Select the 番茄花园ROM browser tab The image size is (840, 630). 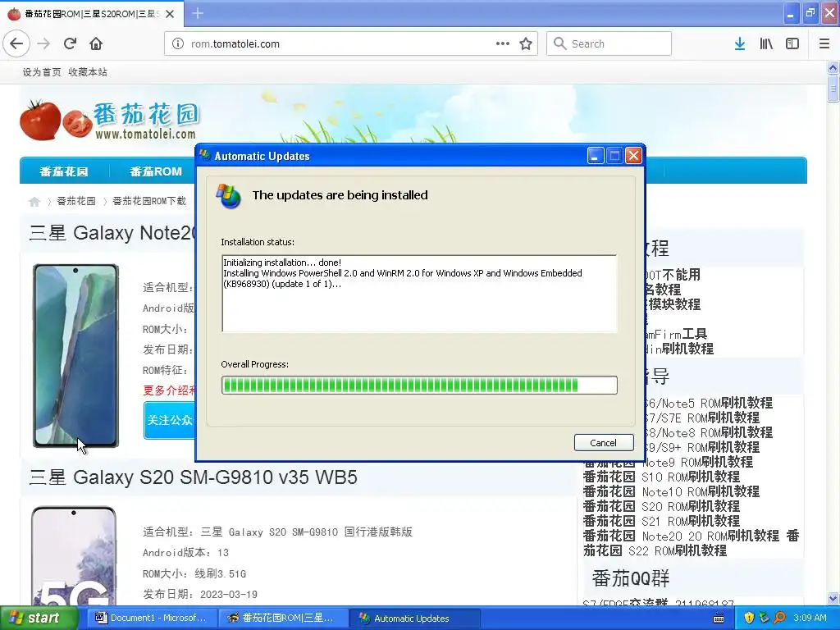92,14
